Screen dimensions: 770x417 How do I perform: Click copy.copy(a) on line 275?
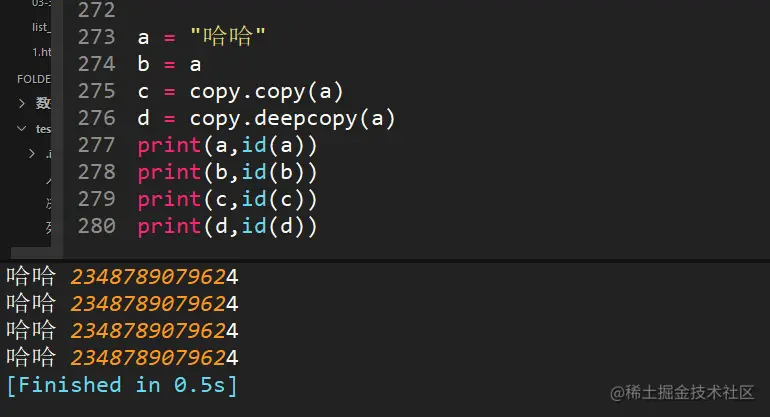point(266,92)
